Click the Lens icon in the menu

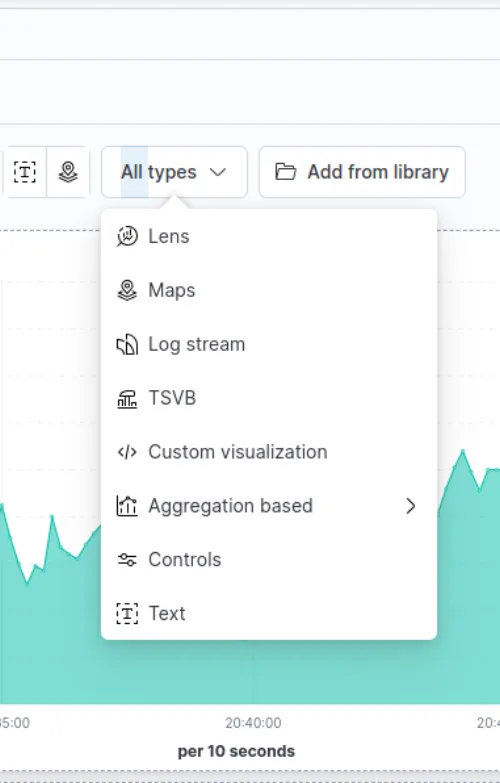tap(127, 236)
